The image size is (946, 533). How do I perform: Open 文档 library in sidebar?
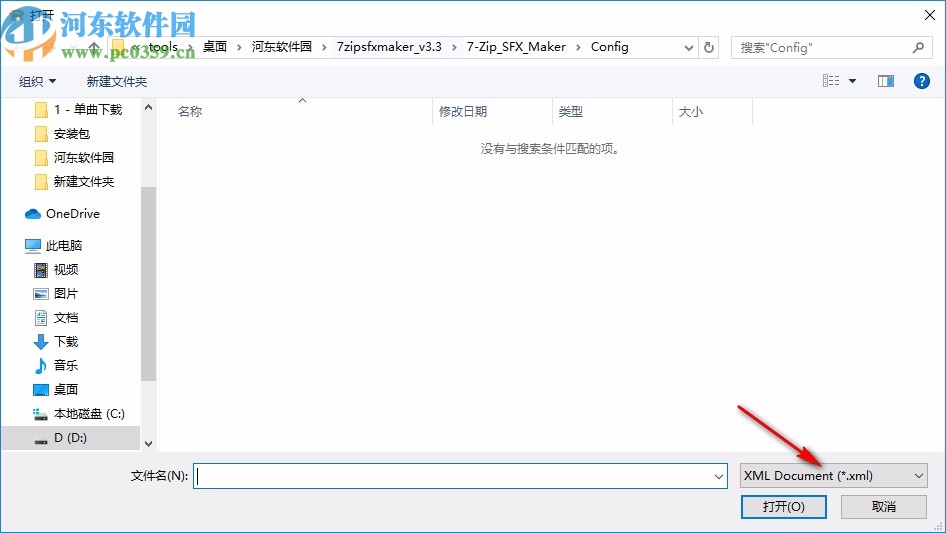point(56,318)
